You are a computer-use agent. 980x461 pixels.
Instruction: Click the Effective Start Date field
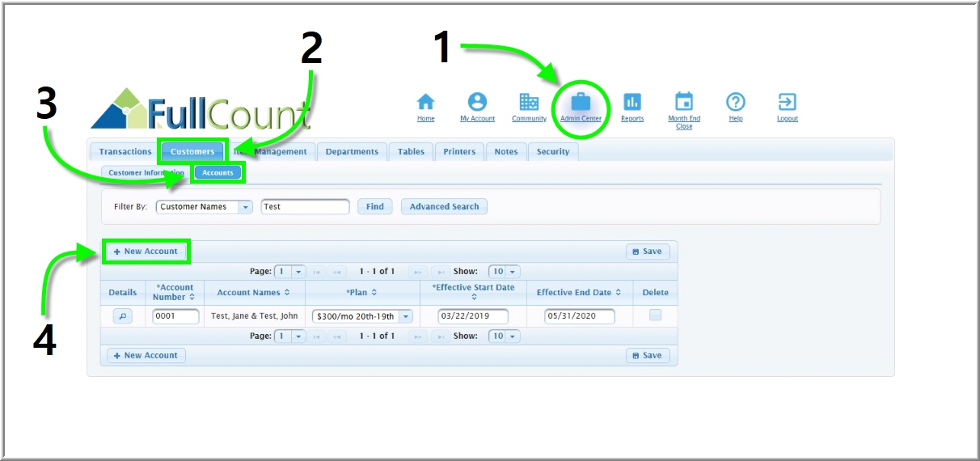pyautogui.click(x=473, y=316)
